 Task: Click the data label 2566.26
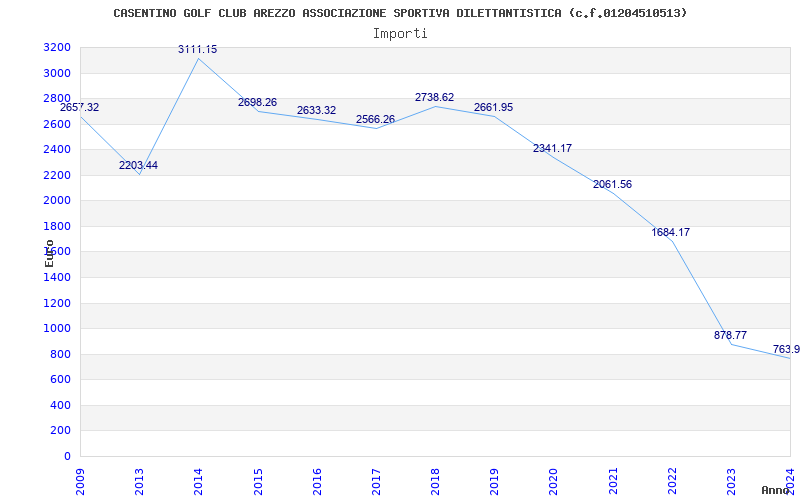376,119
